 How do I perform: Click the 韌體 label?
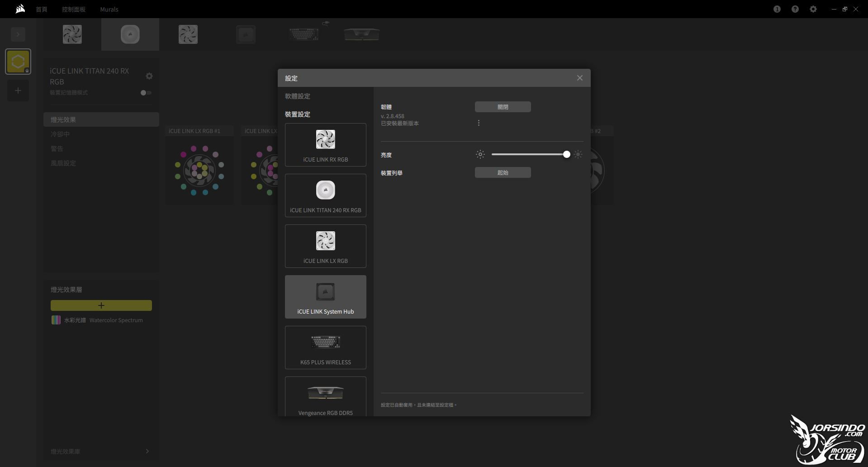tap(386, 107)
